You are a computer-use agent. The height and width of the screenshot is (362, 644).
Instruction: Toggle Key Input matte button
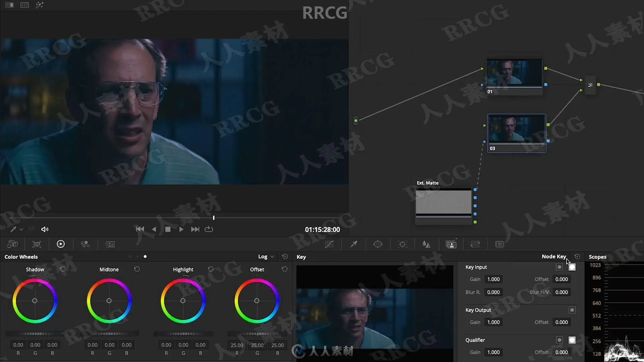pos(559,267)
